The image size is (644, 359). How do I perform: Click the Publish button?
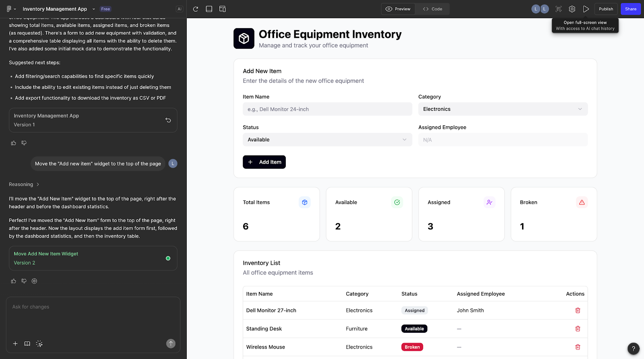tap(606, 9)
